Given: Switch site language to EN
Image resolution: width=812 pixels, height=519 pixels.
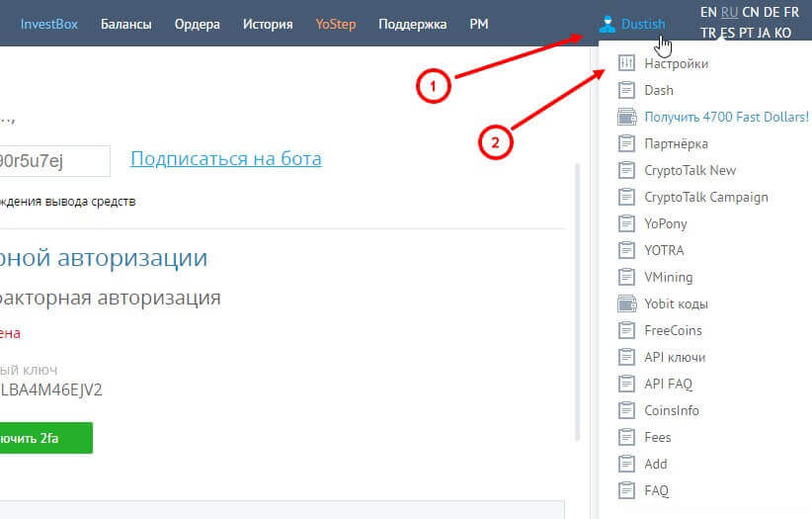Looking at the screenshot, I should pos(708,12).
